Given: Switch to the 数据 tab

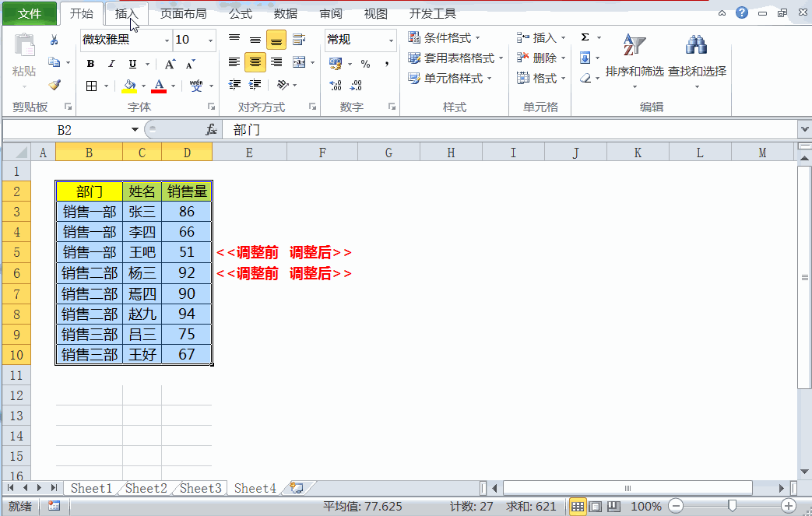Looking at the screenshot, I should coord(286,13).
